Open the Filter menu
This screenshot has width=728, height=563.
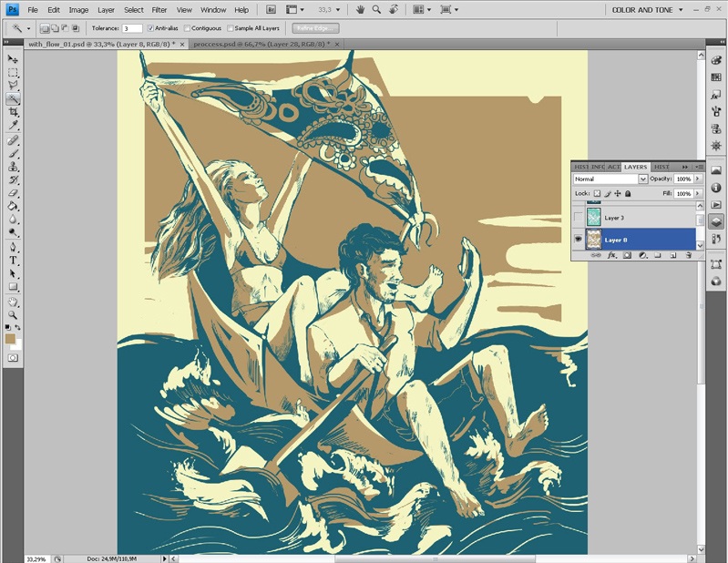click(x=159, y=9)
